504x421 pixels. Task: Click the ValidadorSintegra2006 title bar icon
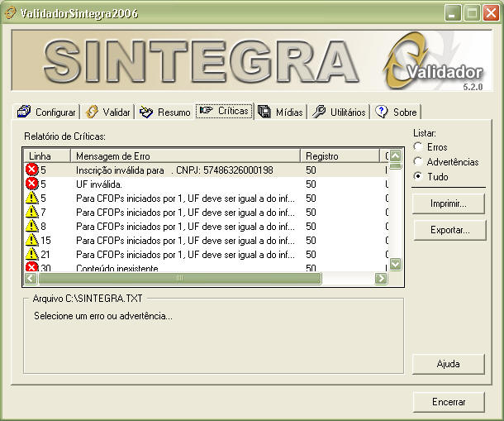coord(10,13)
